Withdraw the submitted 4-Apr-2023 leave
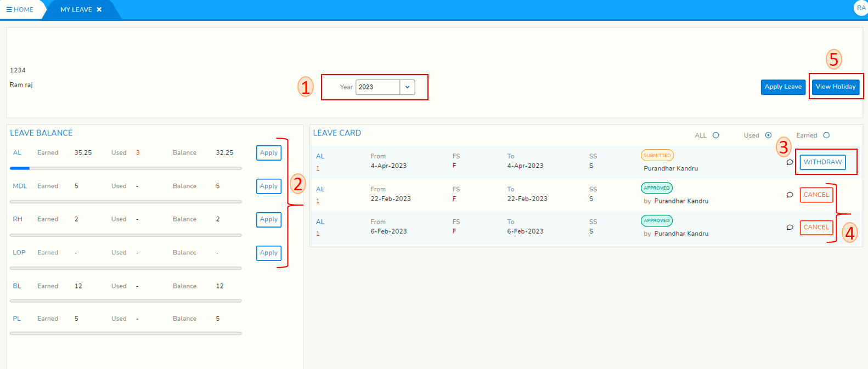868x369 pixels. coord(822,162)
